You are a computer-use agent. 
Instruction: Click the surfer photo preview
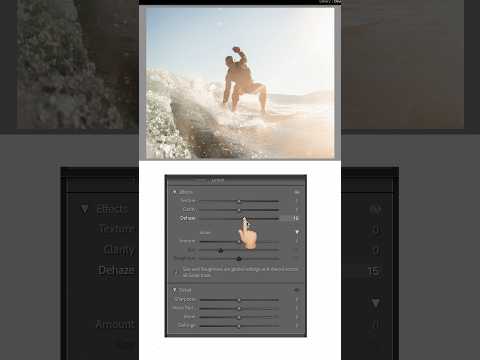[240, 83]
